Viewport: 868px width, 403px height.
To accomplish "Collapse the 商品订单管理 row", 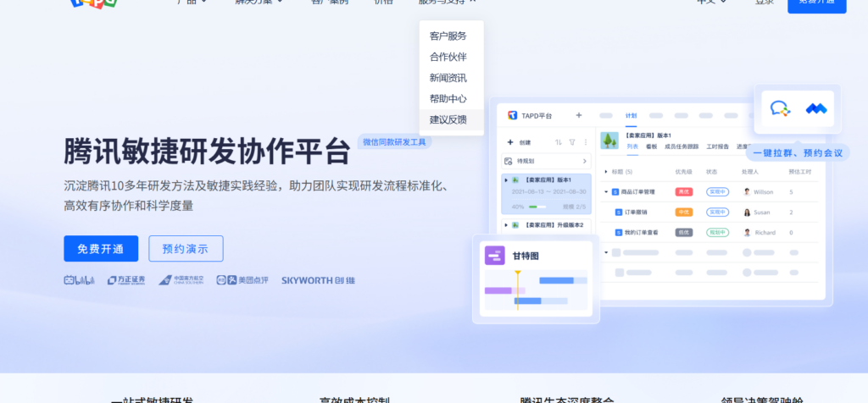I will coord(606,192).
